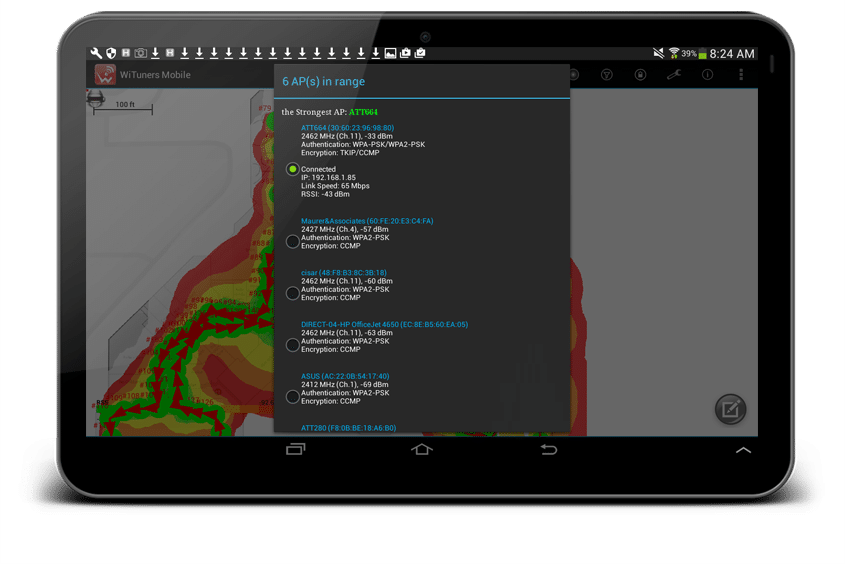The height and width of the screenshot is (564, 845).
Task: Select the Maurer&Associates radio button
Action: click(x=292, y=241)
